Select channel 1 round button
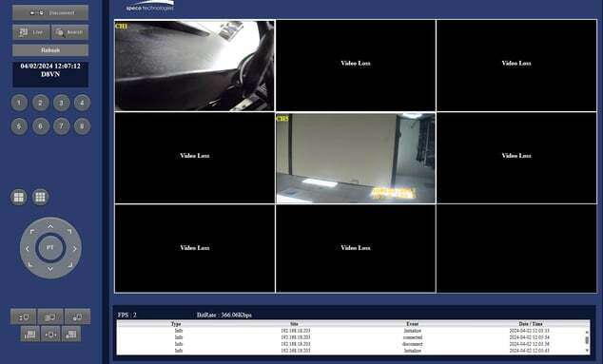The width and height of the screenshot is (603, 364). (19, 103)
